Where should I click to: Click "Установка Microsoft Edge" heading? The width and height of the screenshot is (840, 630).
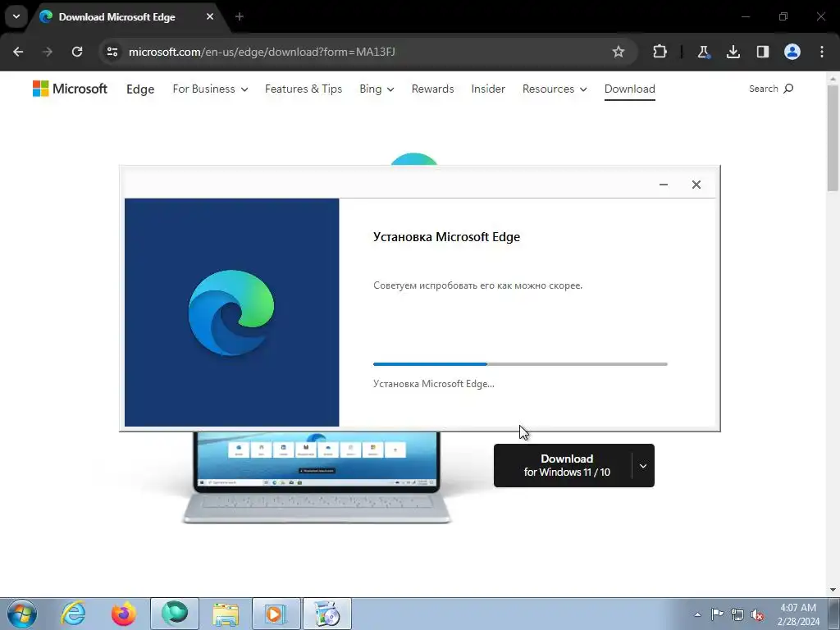[x=446, y=237]
